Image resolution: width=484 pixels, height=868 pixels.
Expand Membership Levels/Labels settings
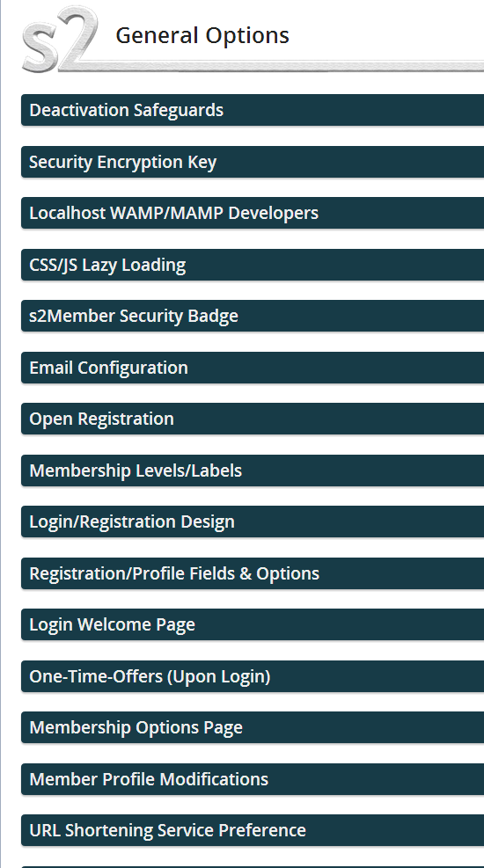coord(253,470)
